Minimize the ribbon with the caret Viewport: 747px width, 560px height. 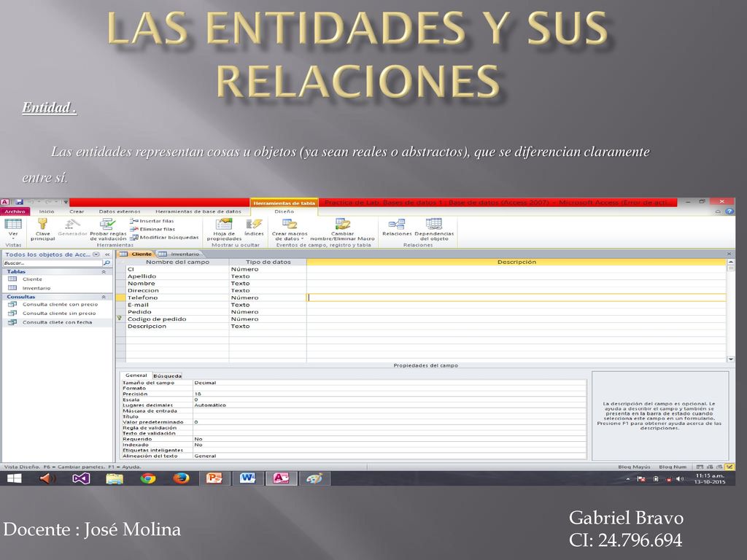coord(719,211)
